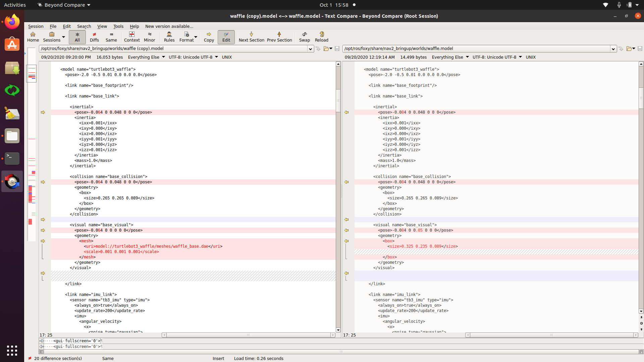Click Prev Section navigation button
Viewport: 644px width, 362px height.
point(279,36)
